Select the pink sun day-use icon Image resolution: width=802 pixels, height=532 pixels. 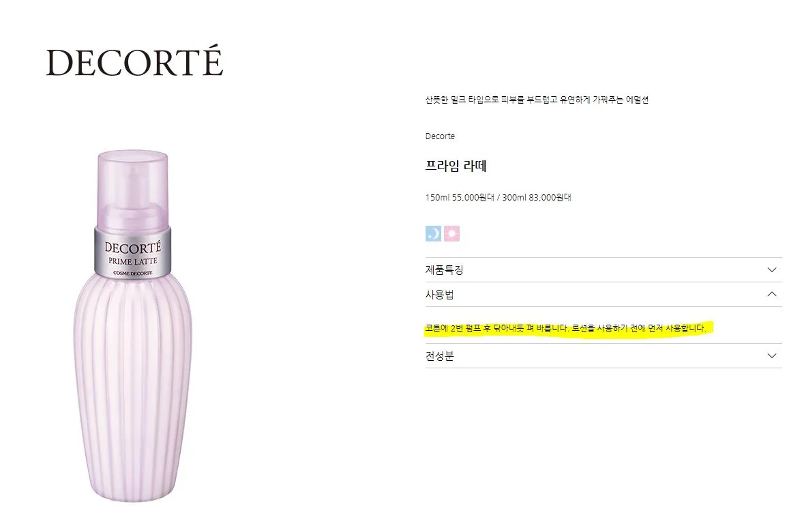[451, 234]
